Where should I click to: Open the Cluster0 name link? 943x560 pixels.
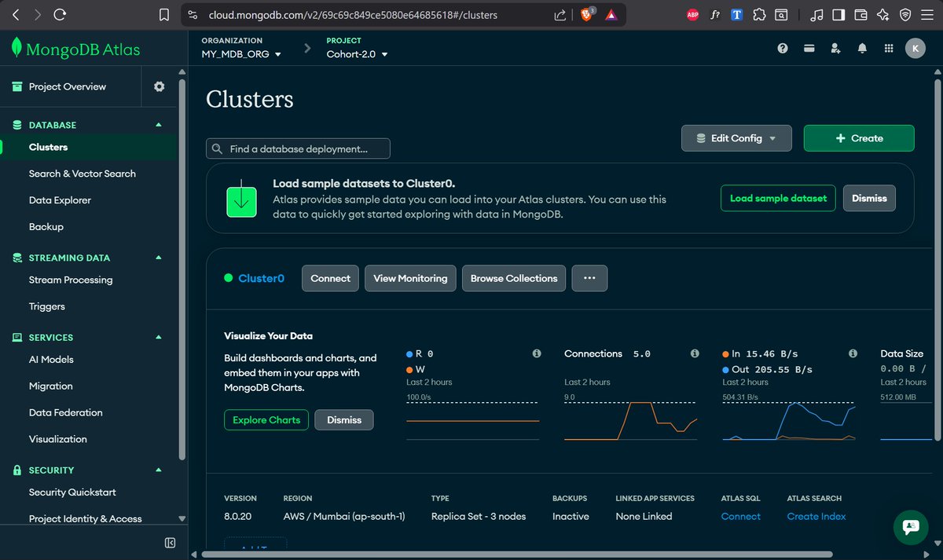(261, 278)
